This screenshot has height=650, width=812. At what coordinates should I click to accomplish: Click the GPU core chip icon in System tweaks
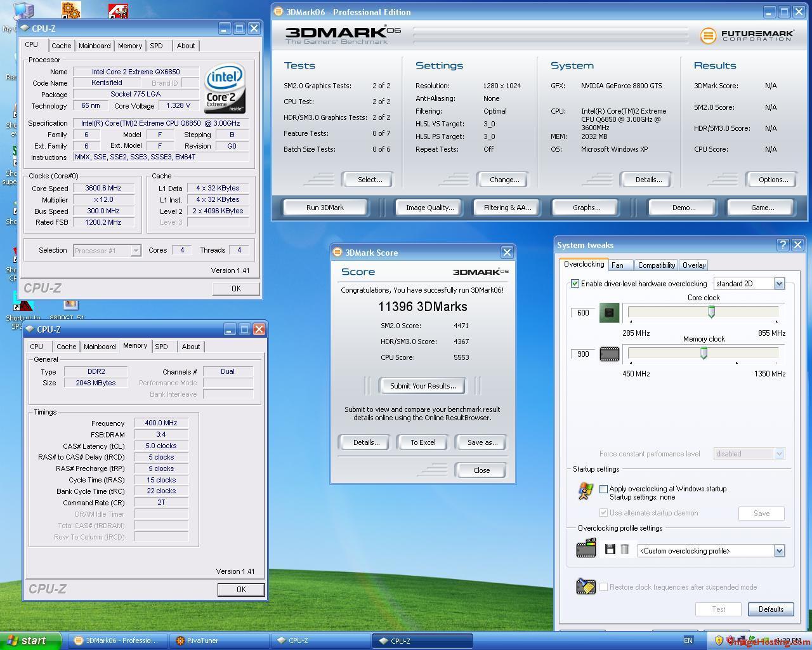609,312
